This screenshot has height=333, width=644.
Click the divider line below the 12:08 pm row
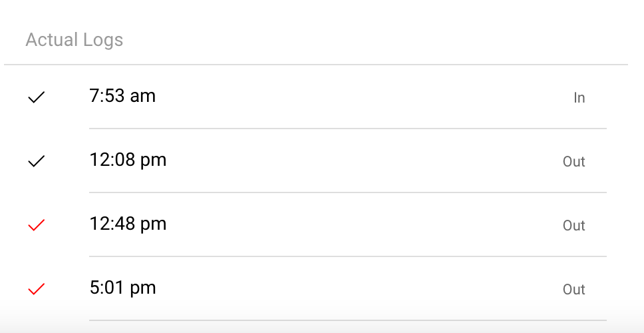(347, 192)
